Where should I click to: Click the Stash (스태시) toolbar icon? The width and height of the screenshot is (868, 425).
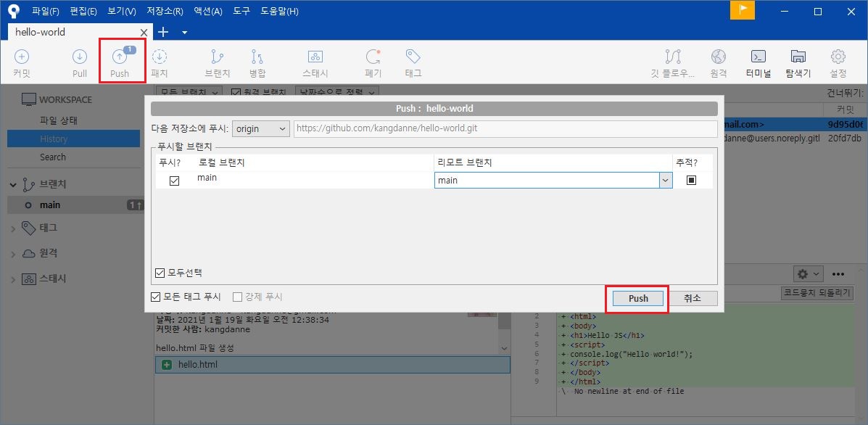tap(315, 62)
